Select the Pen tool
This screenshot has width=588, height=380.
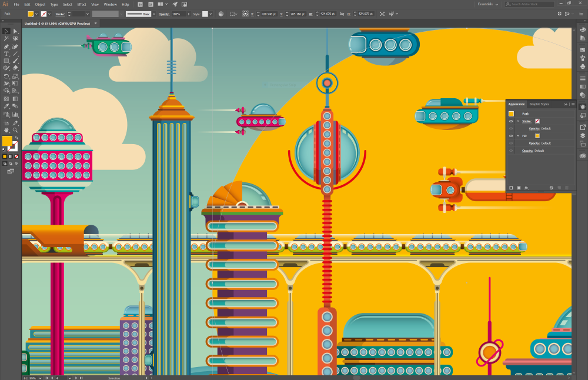[x=6, y=46]
